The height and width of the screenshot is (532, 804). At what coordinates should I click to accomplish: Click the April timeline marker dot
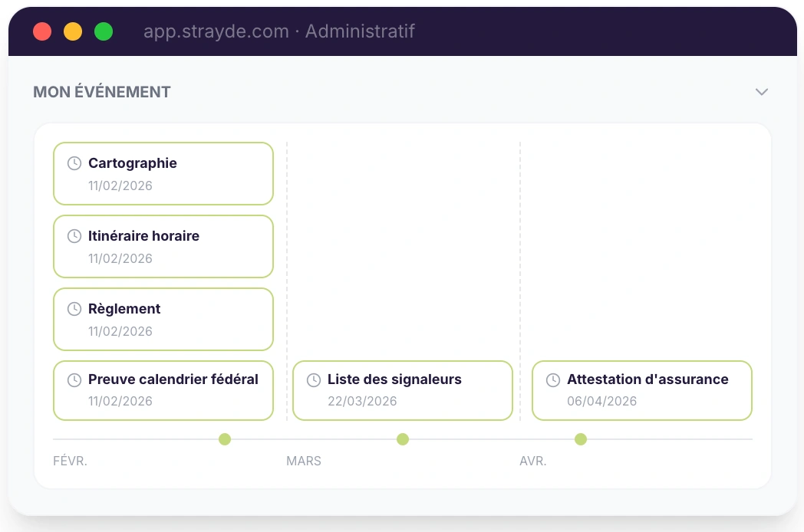click(x=581, y=439)
